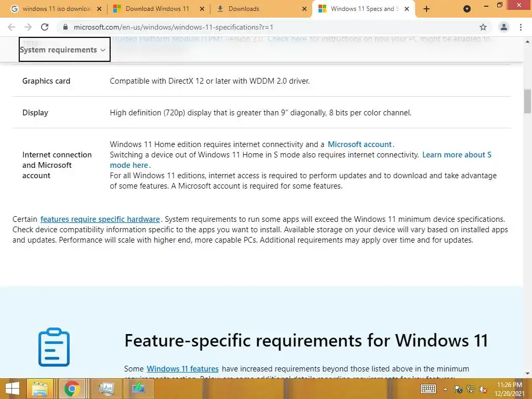This screenshot has width=532, height=399.
Task: Click the 'Compatible with DirectX 12' text
Action: click(210, 81)
